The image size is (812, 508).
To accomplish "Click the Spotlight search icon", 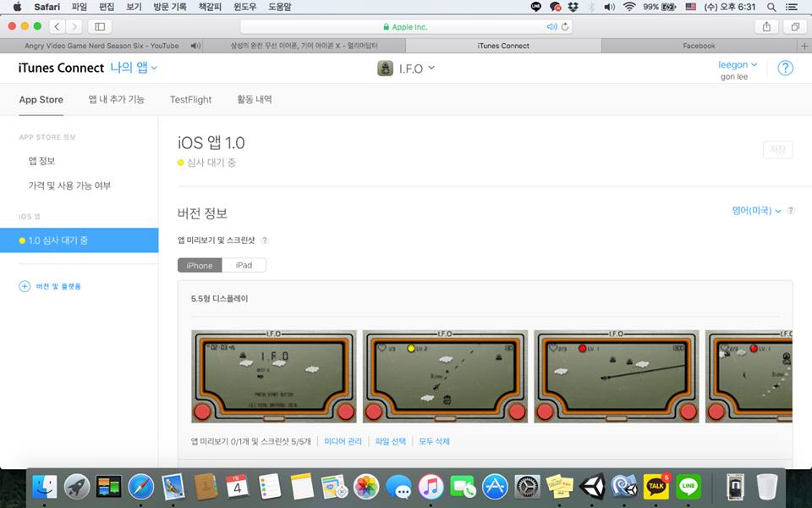I will (x=771, y=7).
